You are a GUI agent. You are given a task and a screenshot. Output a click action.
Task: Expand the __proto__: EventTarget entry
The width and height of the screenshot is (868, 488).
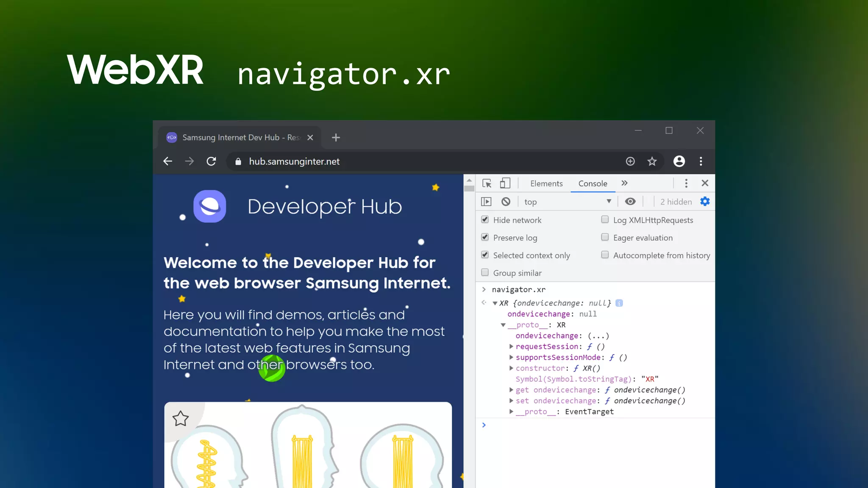pos(511,412)
